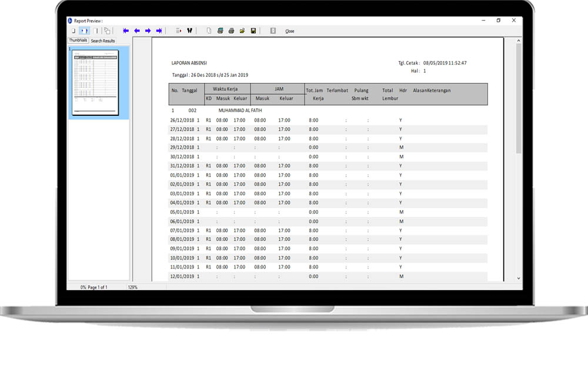Jump to the last page arrow
Viewport: 588px width, 383px height.
pos(159,31)
